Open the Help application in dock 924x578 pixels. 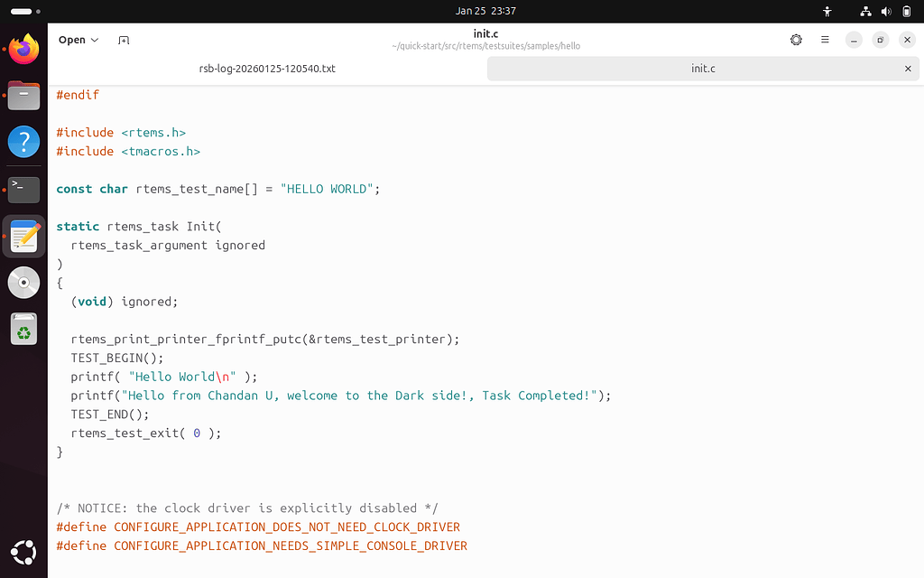point(23,142)
